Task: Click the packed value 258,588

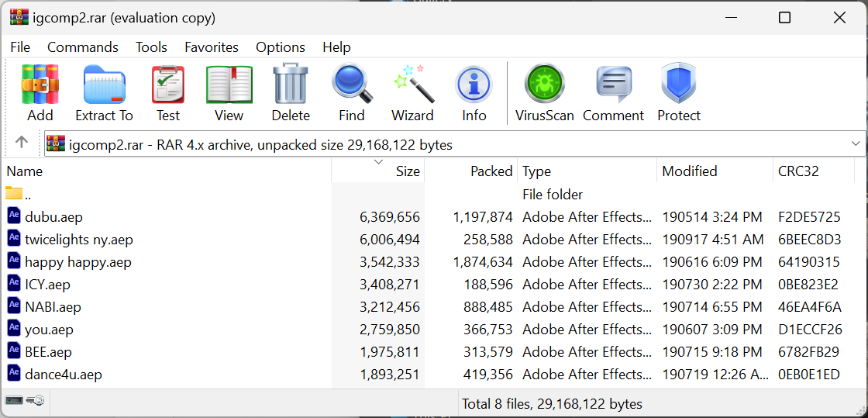Action: tap(487, 240)
